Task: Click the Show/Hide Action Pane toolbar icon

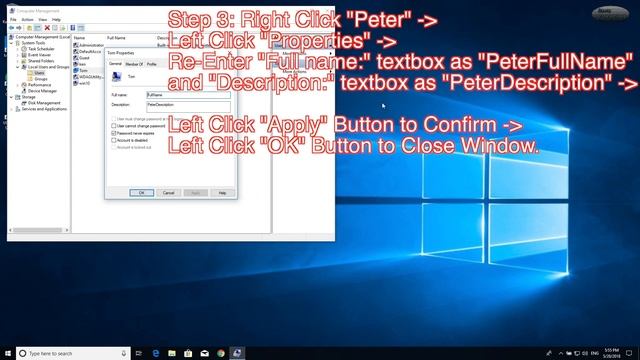Action: (x=81, y=28)
